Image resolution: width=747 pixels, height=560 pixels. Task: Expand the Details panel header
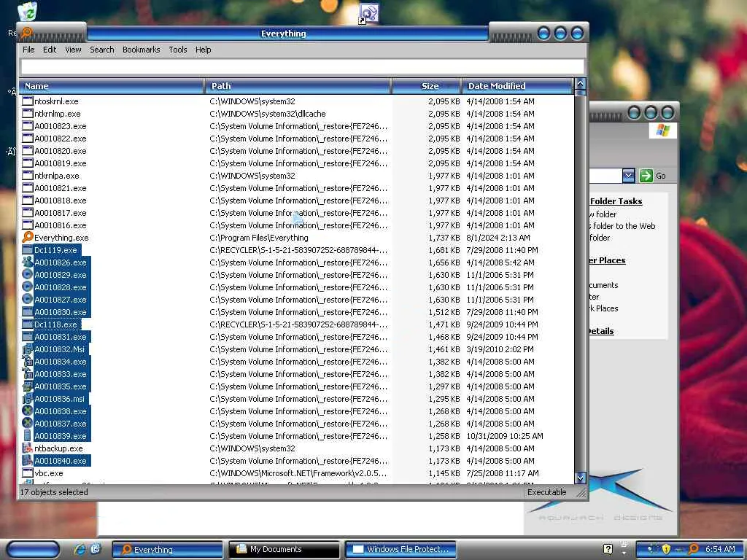click(x=602, y=331)
